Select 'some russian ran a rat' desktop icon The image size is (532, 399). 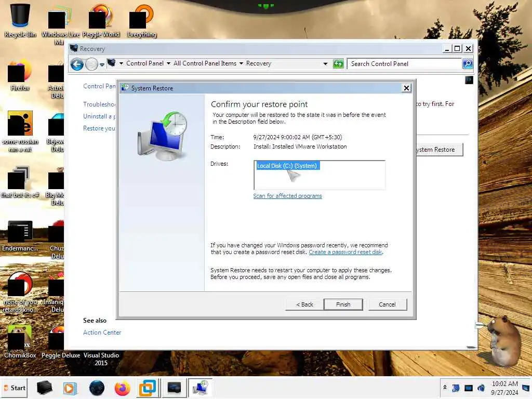[x=20, y=131]
